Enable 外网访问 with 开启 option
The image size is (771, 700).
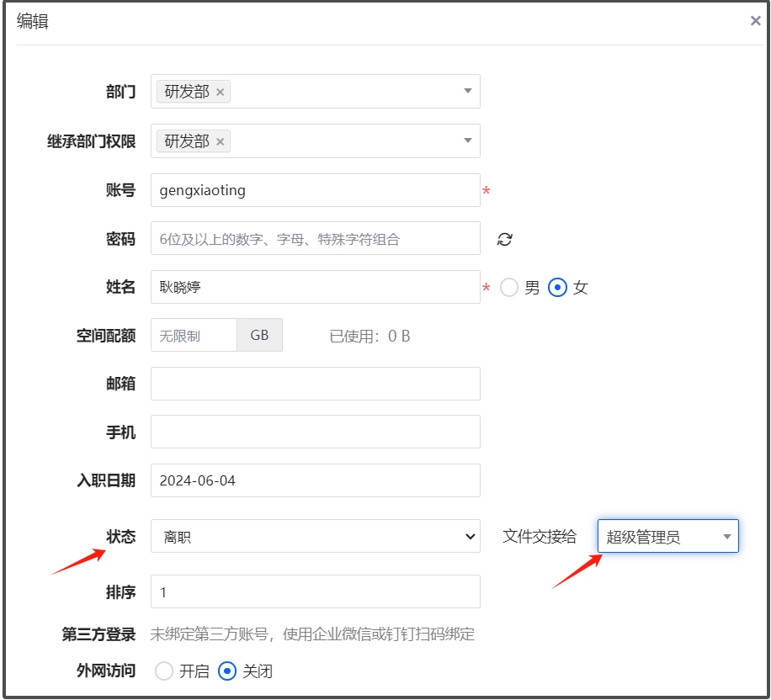(x=165, y=671)
